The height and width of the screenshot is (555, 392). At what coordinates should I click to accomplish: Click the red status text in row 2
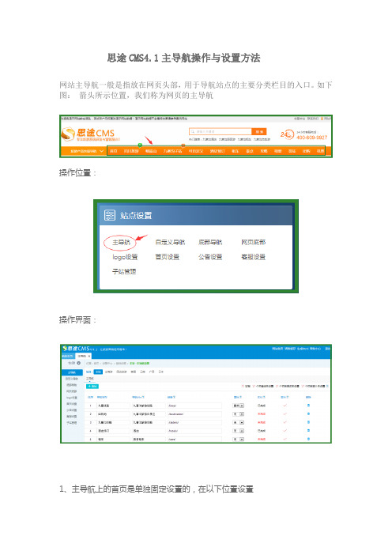pos(262,413)
